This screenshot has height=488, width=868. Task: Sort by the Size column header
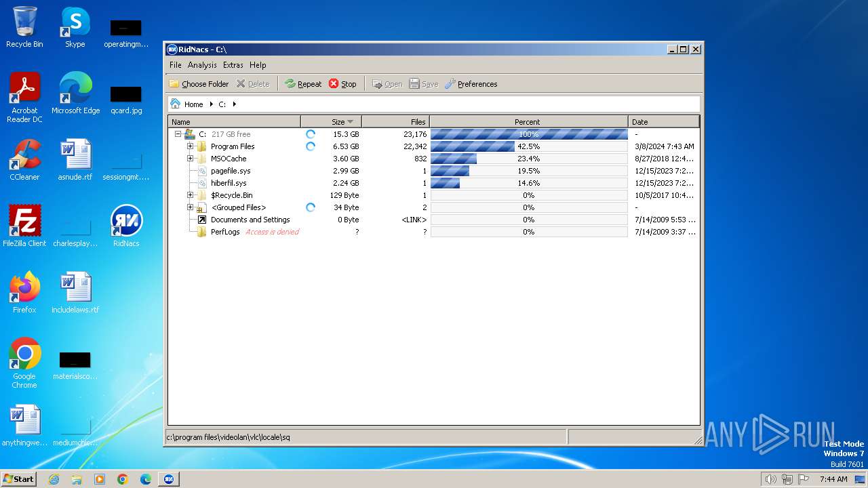(x=332, y=122)
